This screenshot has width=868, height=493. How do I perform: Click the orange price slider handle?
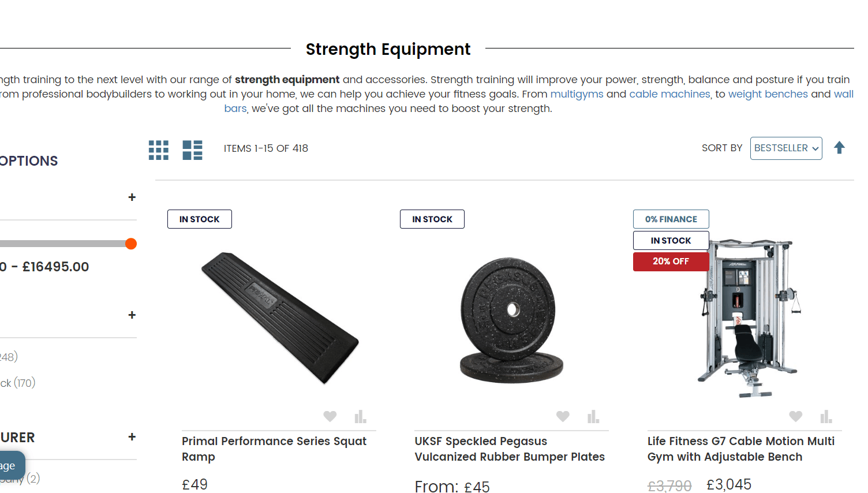[131, 244]
